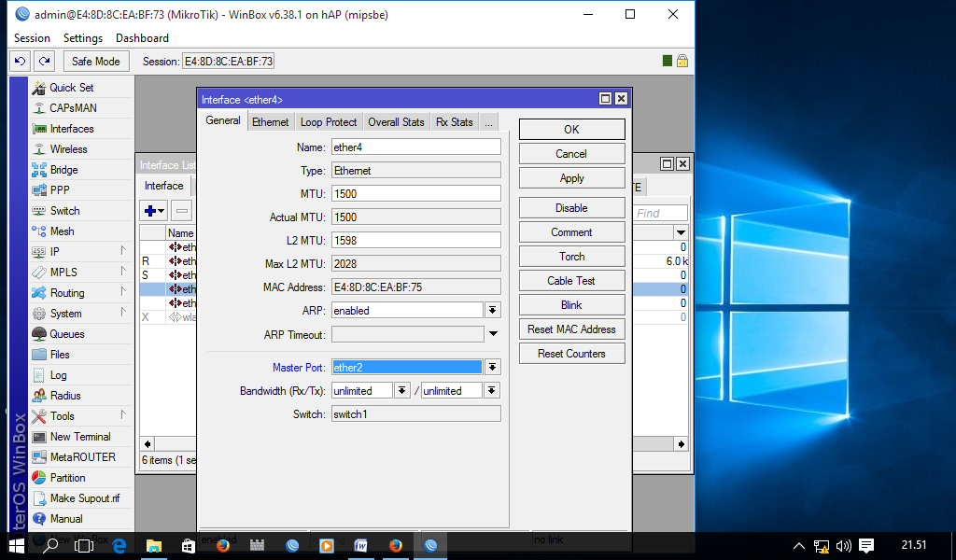Click the Apply button
The image size is (956, 560).
pos(572,178)
